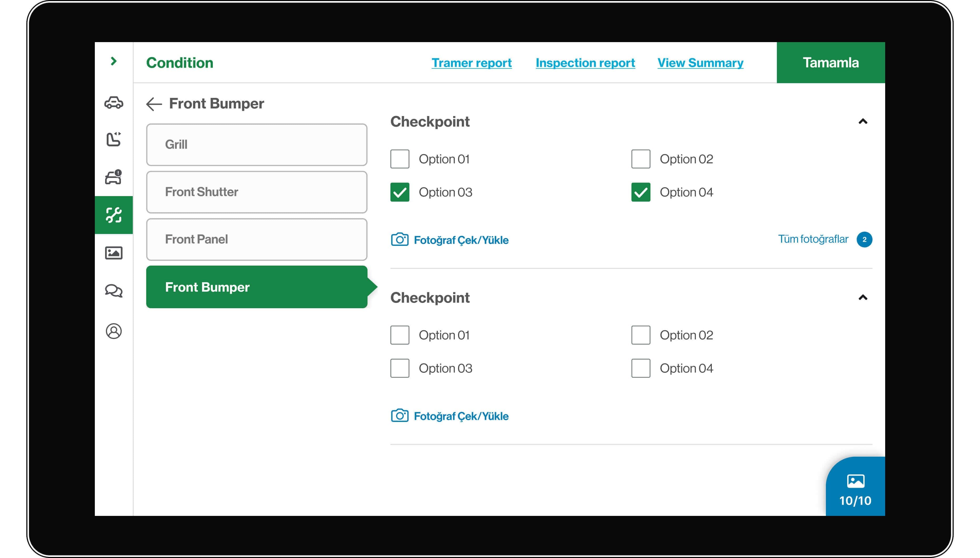Screen dimensions: 980x558
Task: Enable Option 02 in second Checkpoint
Action: pyautogui.click(x=640, y=335)
